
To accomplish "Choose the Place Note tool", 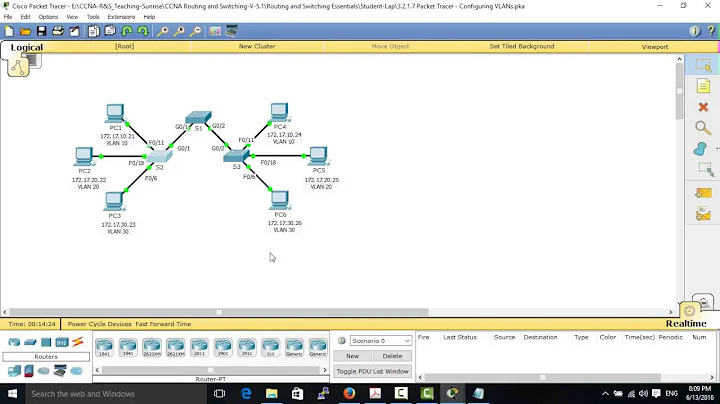I will [x=703, y=86].
